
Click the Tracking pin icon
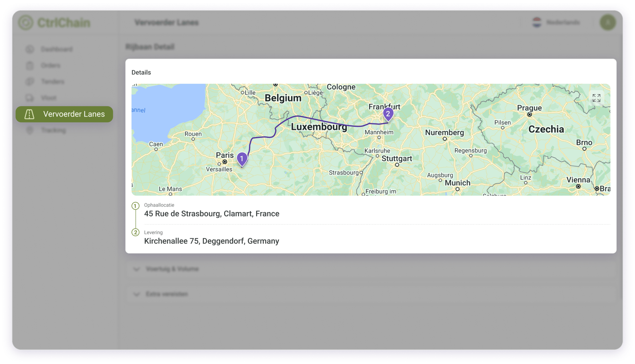[30, 130]
